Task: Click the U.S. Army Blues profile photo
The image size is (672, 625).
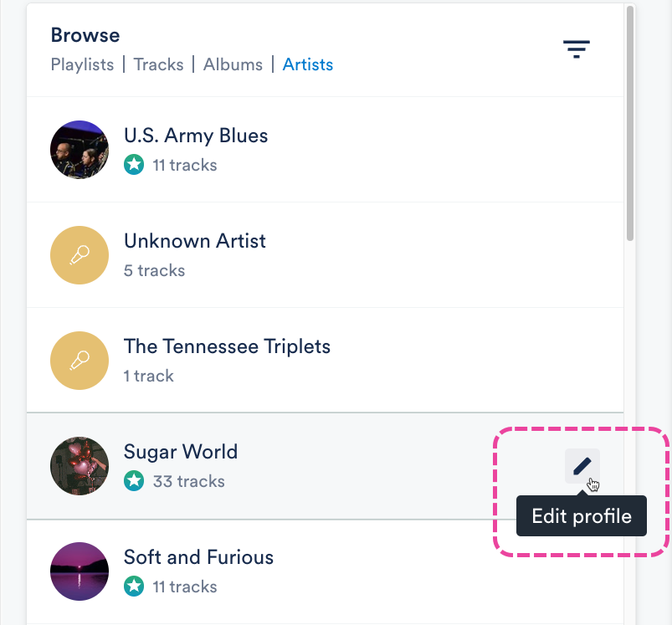Action: tap(80, 150)
